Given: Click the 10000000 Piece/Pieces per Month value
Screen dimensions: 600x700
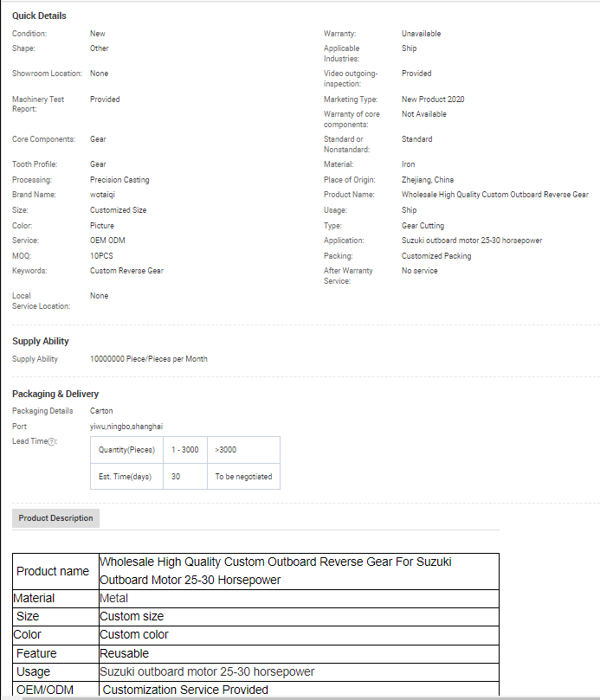Looking at the screenshot, I should pos(148,359).
